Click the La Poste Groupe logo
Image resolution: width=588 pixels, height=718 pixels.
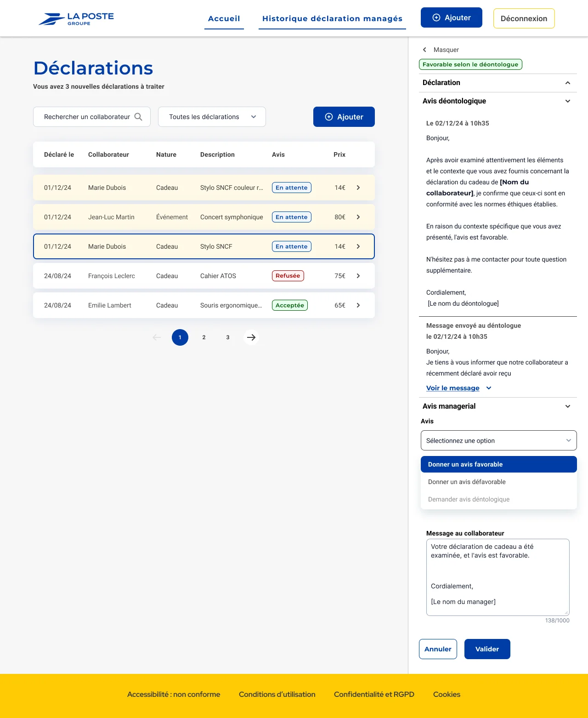coord(76,18)
